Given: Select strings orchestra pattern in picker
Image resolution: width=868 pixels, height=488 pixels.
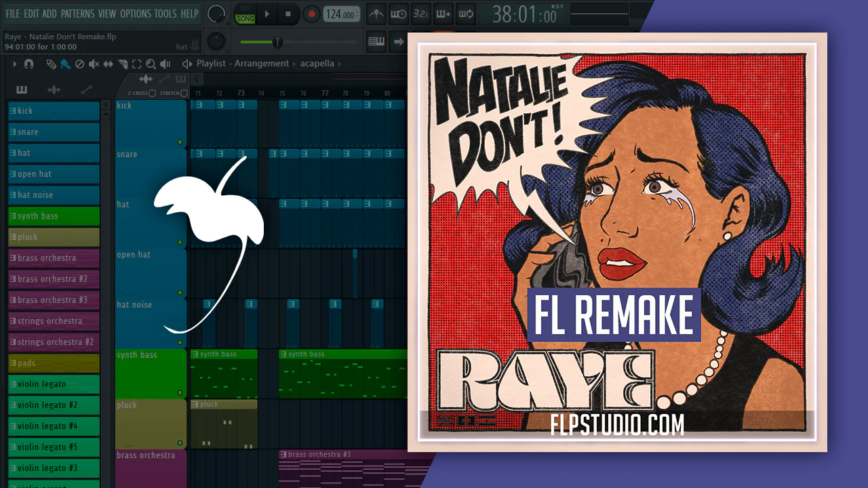Looking at the screenshot, I should 54,321.
